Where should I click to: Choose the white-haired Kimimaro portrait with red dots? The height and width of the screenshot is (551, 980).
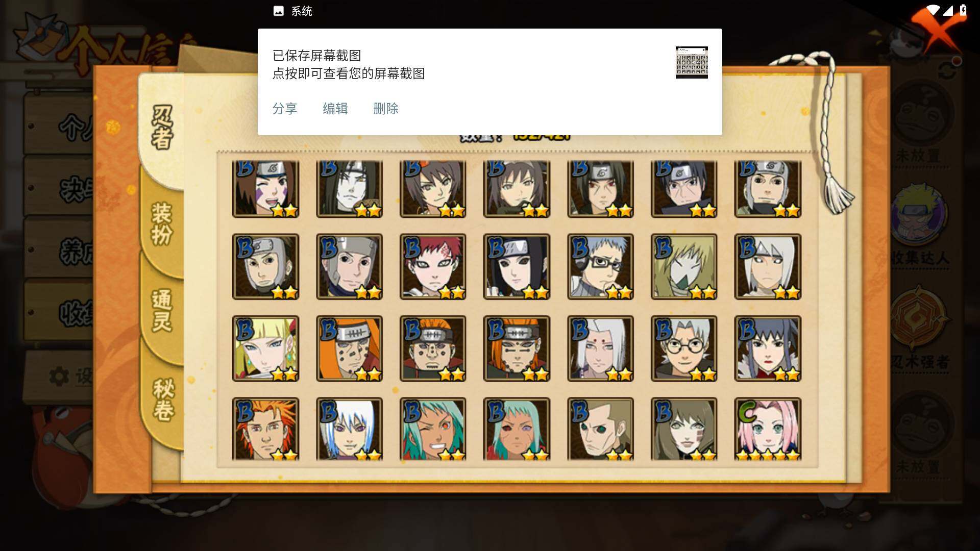(600, 348)
